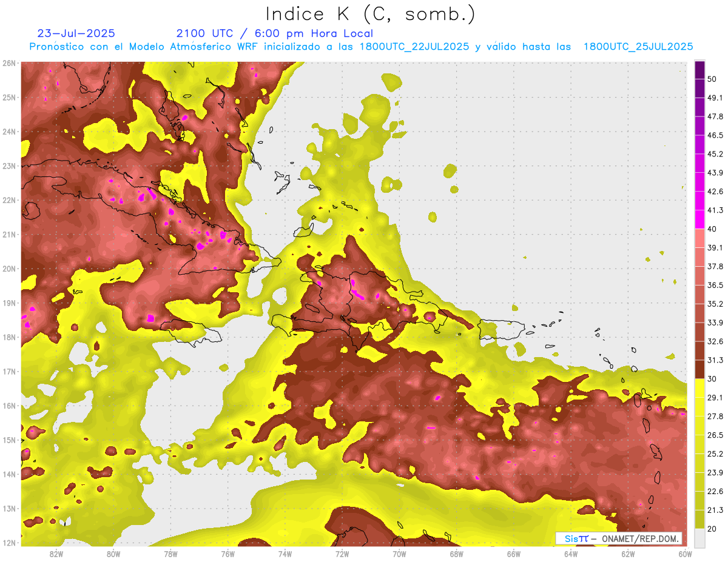The image size is (728, 562).
Task: Click the colorbar value 21.3
Action: coord(715,510)
